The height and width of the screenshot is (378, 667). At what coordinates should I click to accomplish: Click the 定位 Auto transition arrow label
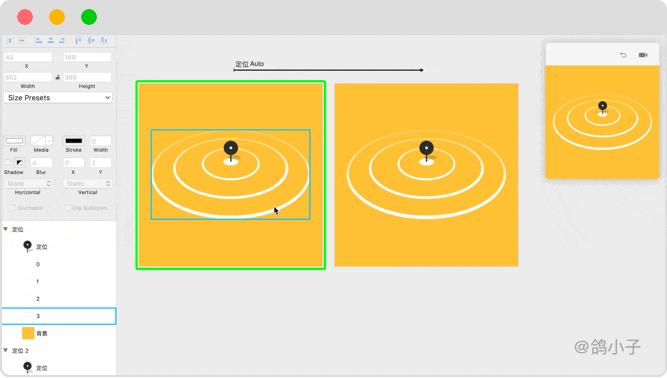pos(250,64)
